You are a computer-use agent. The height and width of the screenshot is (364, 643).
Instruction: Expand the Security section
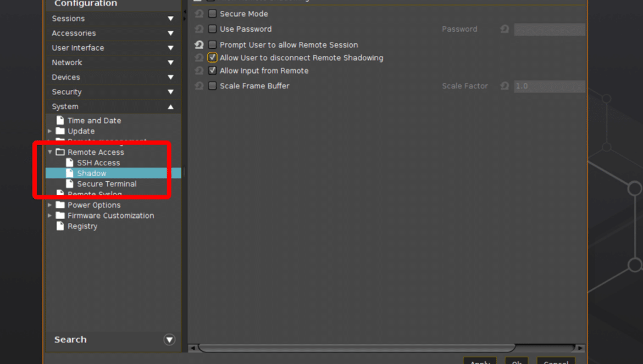tap(170, 92)
